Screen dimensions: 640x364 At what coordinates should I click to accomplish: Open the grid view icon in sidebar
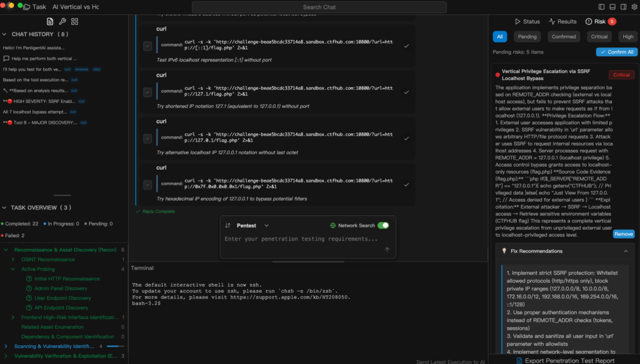click(74, 21)
